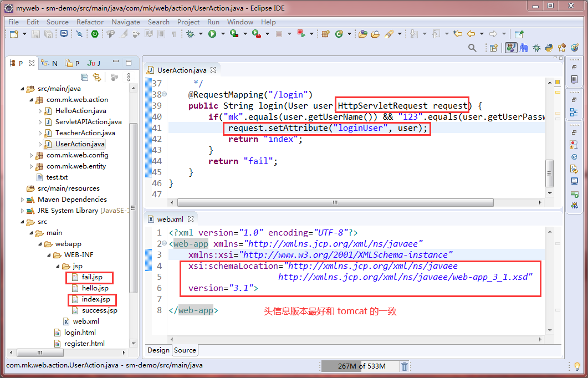Go to Last Edit Location icon
588x378 pixels.
pyautogui.click(x=458, y=34)
